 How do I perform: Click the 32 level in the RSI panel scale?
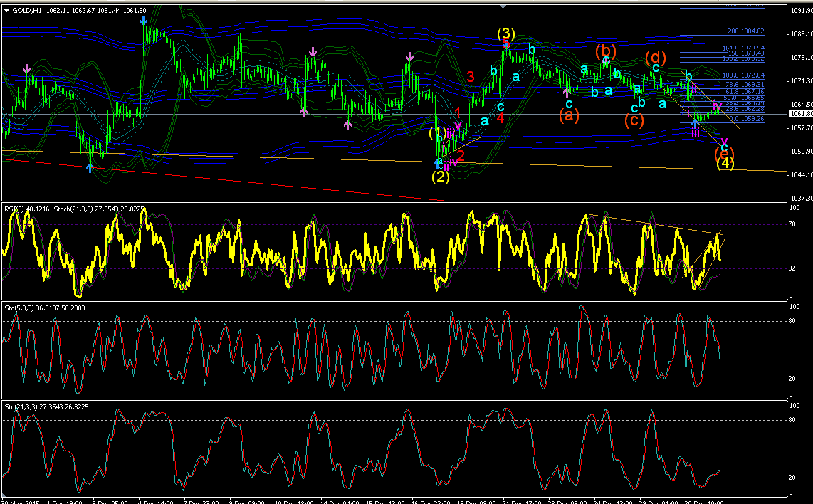(x=792, y=268)
